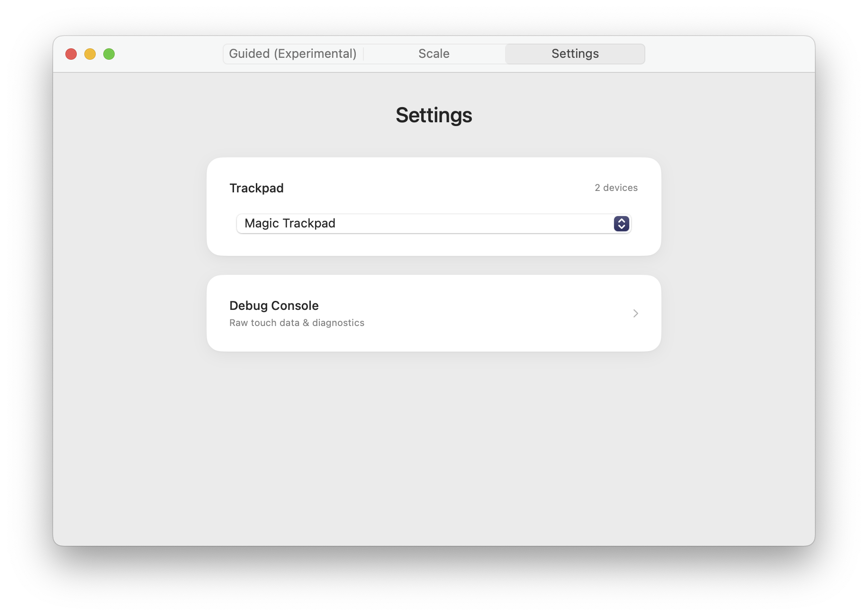
Task: Open the Scale tab
Action: tap(434, 54)
